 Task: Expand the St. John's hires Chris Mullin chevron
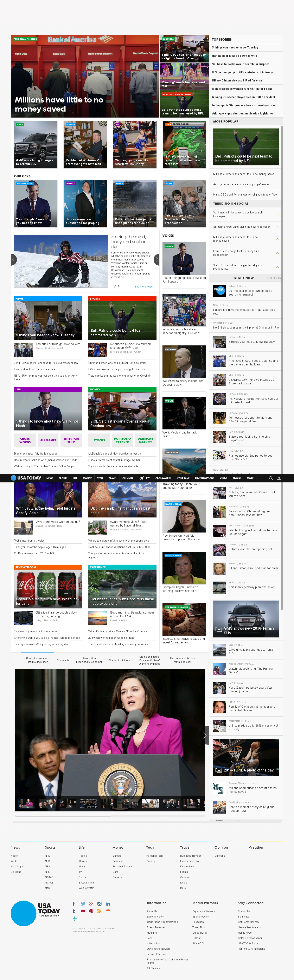point(277,227)
